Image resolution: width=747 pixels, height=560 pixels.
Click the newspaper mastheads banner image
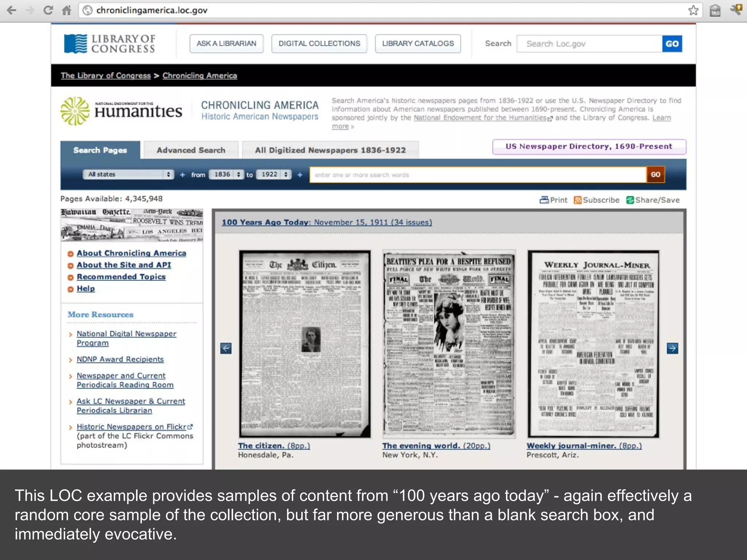(x=132, y=225)
